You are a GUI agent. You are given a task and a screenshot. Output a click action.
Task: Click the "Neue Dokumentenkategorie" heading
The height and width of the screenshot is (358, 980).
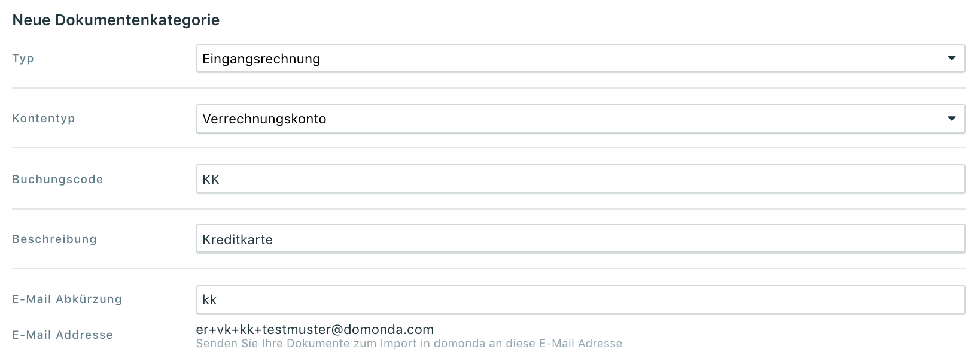116,20
